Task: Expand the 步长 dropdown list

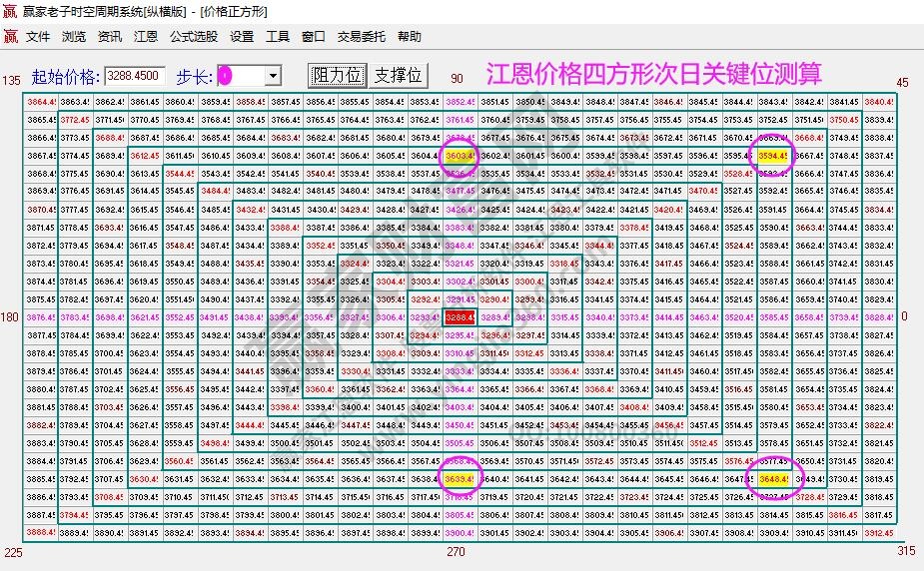Action: pos(273,76)
